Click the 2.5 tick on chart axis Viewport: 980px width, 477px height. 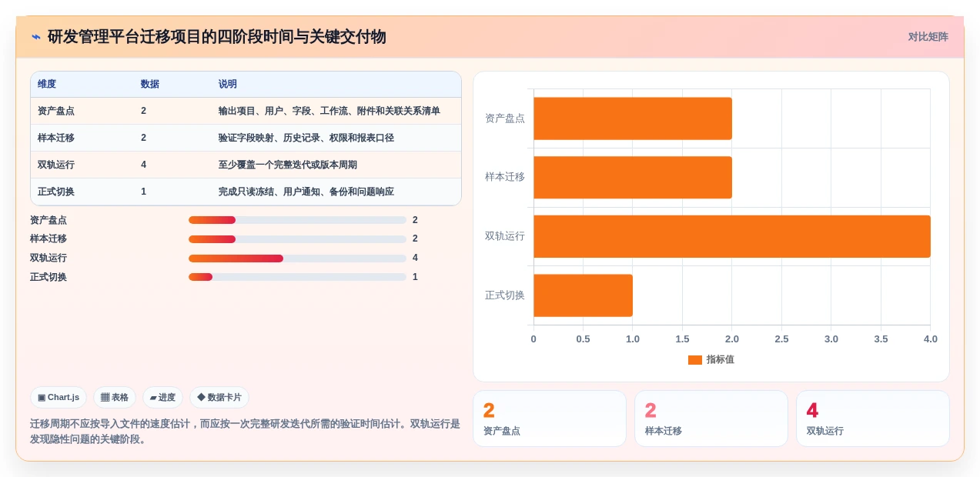[781, 339]
